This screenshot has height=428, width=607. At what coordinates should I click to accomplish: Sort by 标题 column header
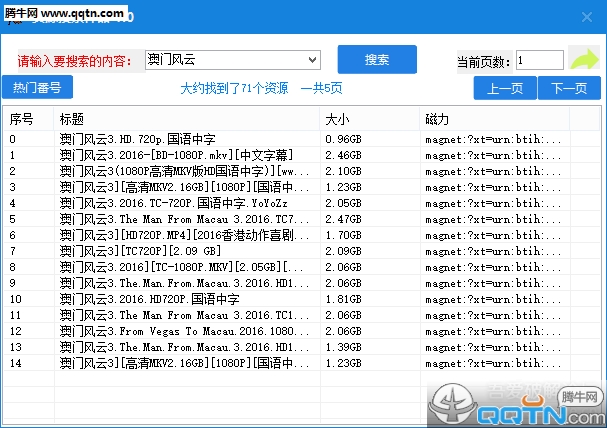click(x=187, y=119)
